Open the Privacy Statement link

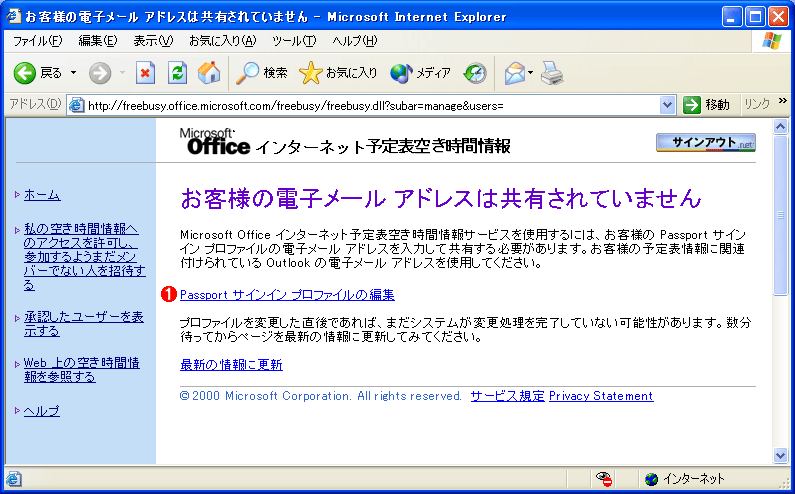click(x=601, y=396)
